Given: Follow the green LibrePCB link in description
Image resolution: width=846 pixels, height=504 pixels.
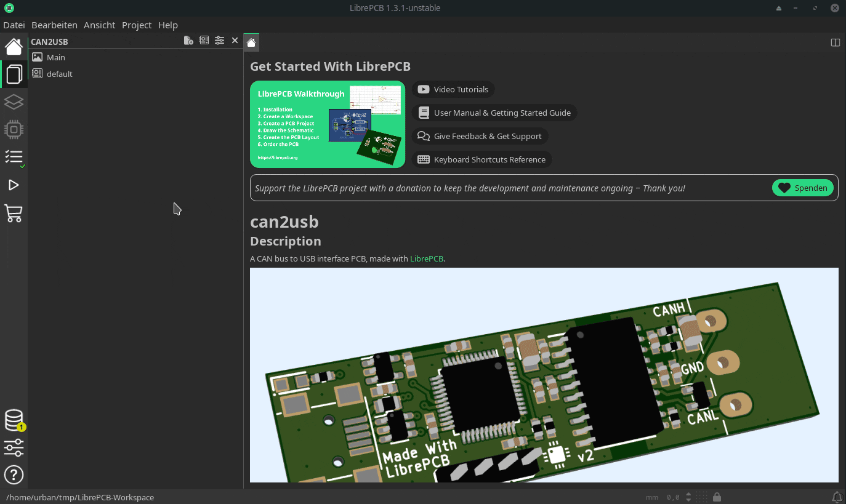Looking at the screenshot, I should coord(427,258).
